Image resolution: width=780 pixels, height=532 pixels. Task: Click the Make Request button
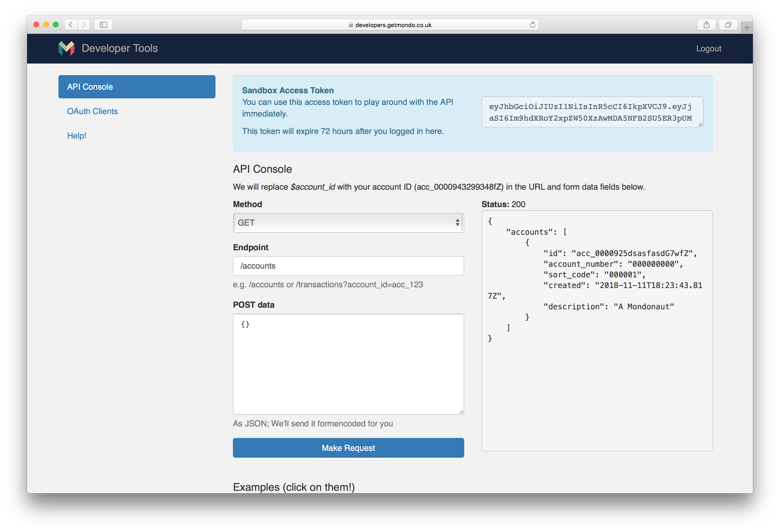click(x=348, y=448)
